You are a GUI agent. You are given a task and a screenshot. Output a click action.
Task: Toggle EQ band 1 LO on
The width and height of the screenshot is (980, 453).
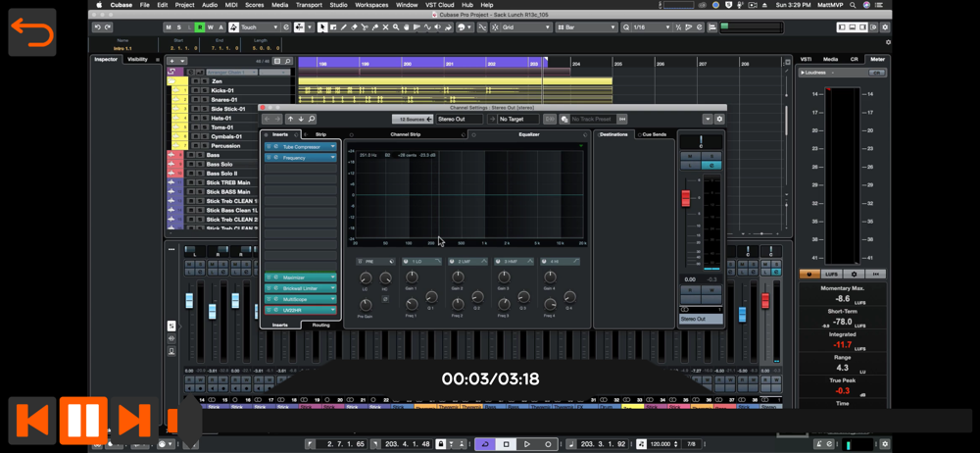(405, 261)
